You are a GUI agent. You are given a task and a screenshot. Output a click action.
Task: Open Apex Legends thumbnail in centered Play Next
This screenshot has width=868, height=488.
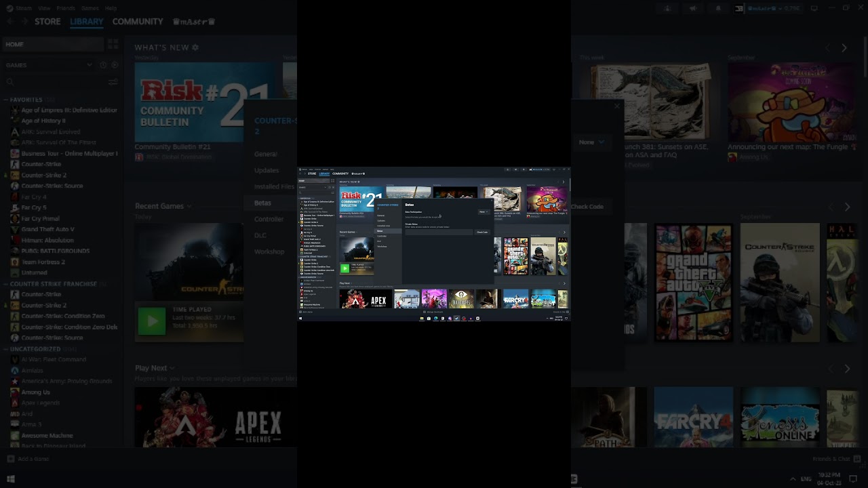[x=366, y=299]
